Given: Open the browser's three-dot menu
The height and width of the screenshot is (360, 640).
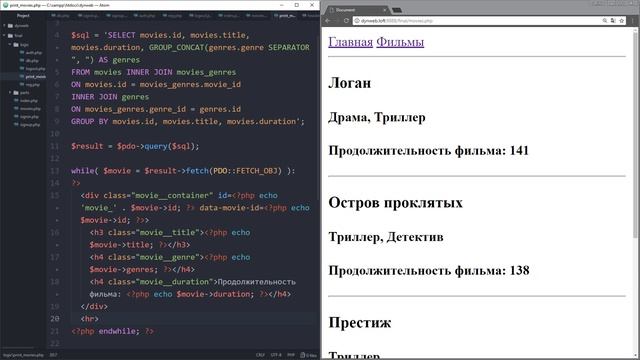Looking at the screenshot, I should click(x=633, y=21).
